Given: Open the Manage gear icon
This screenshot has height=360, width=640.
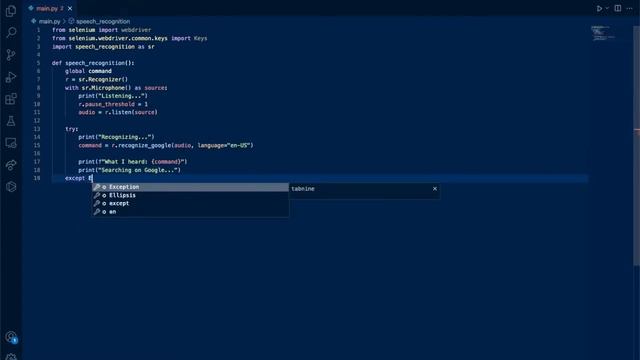Looking at the screenshot, I should point(11,356).
